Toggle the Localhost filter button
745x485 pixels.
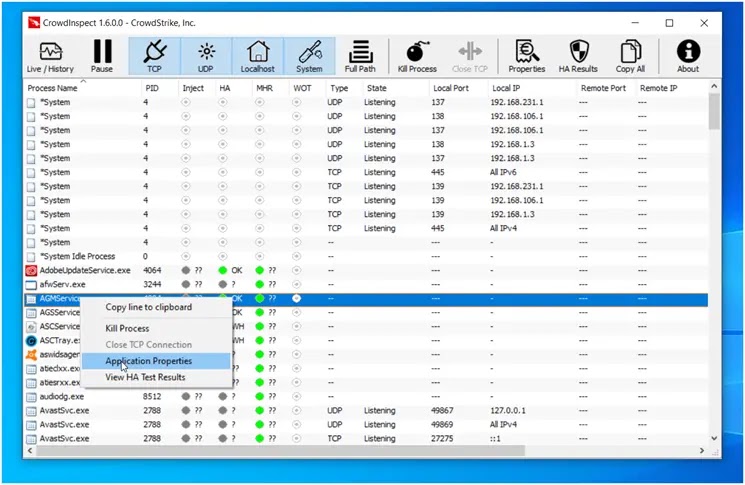point(258,57)
